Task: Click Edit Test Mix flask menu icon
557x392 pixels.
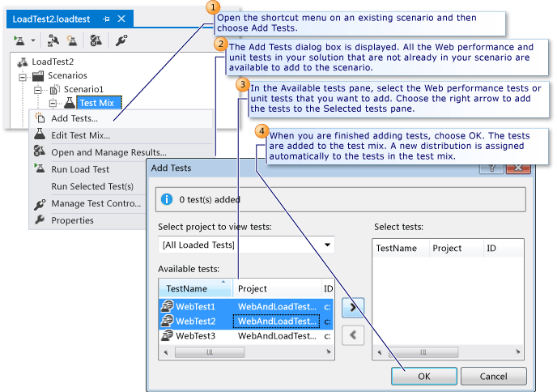Action: click(x=40, y=134)
